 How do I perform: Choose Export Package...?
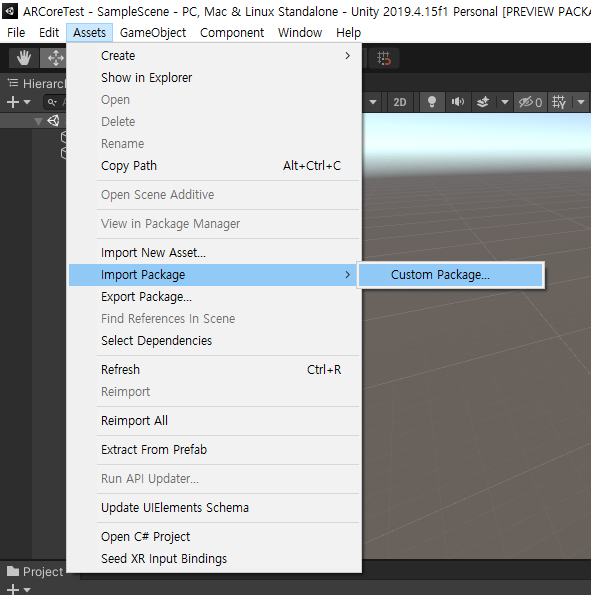coord(214,297)
